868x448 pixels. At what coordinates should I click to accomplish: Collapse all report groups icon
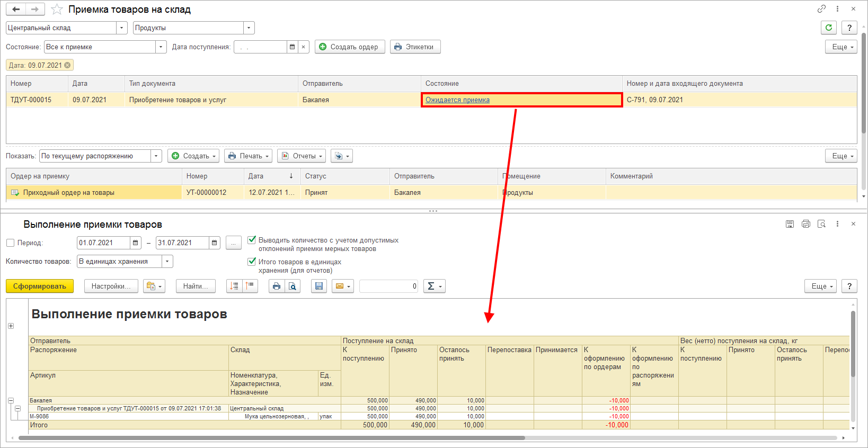(250, 286)
